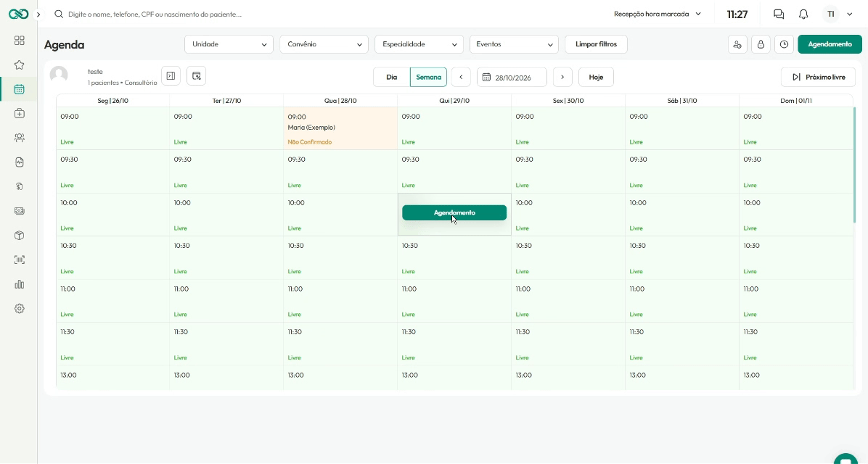The width and height of the screenshot is (868, 464).
Task: Select the calendar Agenda icon in the sidebar
Action: [20, 89]
